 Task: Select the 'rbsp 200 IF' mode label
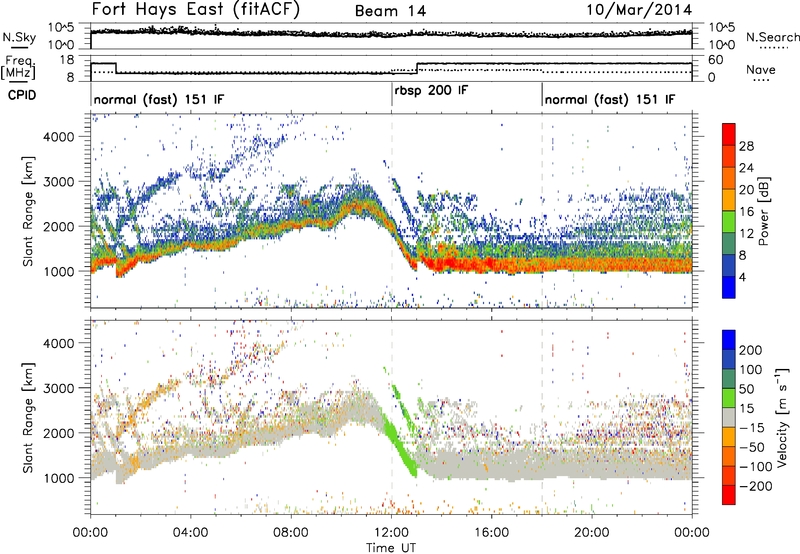pos(431,91)
